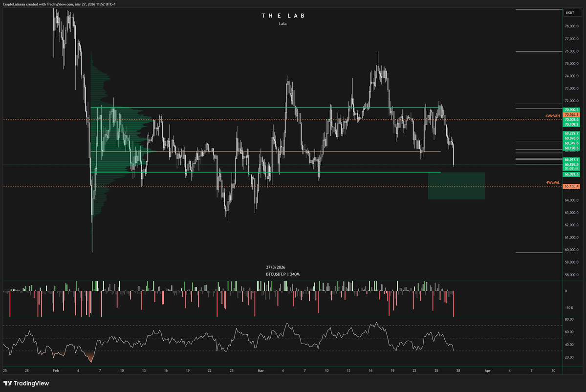The image size is (586, 392).
Task: Select the orange 70,526.1 price label
Action: pos(571,115)
